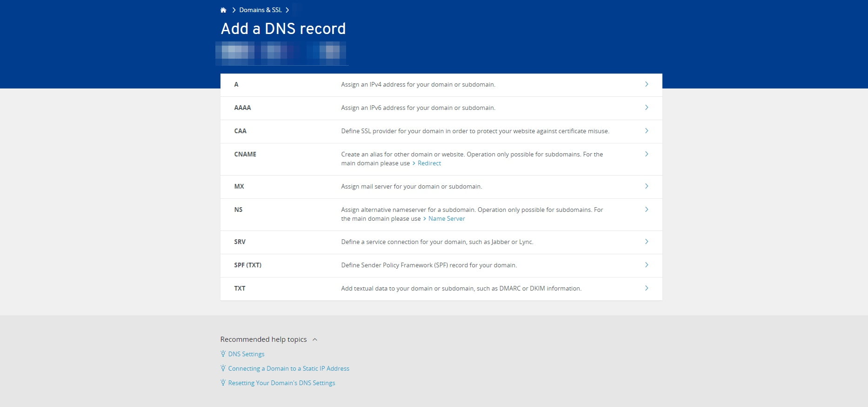Select the SRV record type label
The image size is (868, 407).
click(240, 242)
